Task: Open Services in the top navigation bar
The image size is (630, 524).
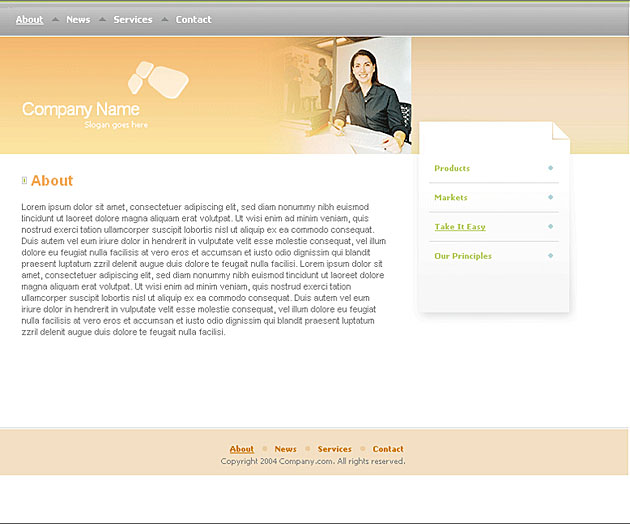Action: tap(133, 20)
